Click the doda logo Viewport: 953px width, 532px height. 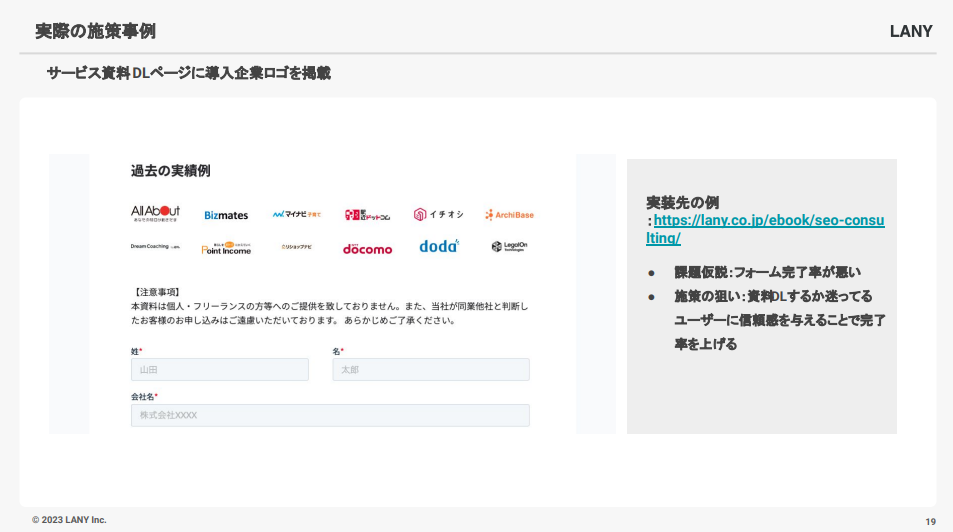point(439,246)
